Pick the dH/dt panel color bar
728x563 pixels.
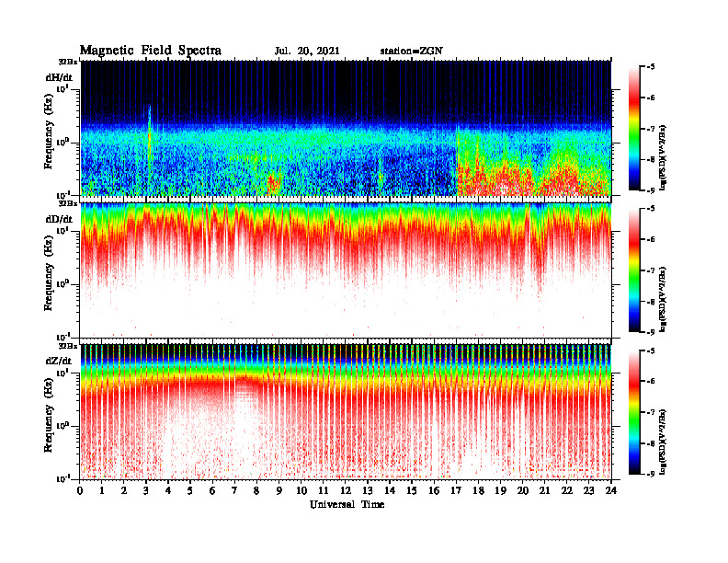point(634,129)
